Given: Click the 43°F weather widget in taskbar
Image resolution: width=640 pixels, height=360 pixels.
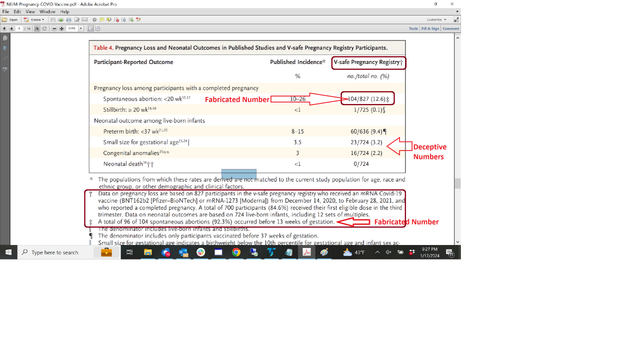Looking at the screenshot, I should [x=353, y=252].
